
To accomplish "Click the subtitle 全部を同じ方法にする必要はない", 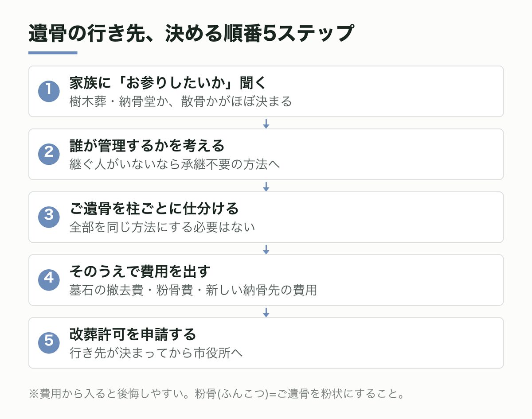I will click(x=162, y=228).
